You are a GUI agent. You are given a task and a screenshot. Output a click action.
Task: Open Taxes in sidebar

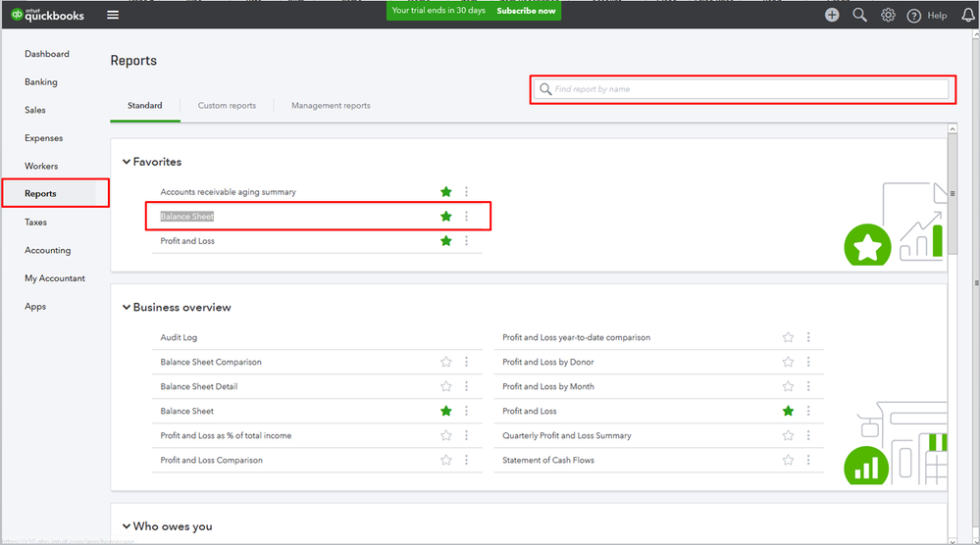[35, 223]
